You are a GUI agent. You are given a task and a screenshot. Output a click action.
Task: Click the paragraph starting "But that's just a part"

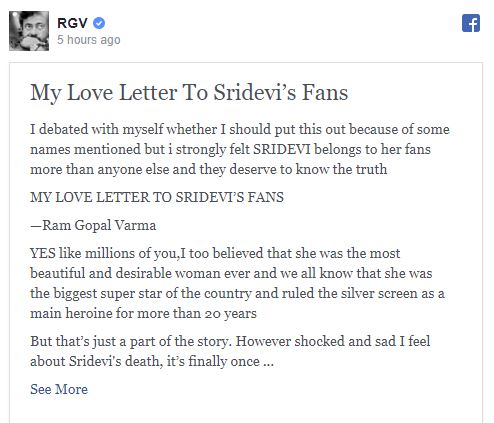coord(230,351)
